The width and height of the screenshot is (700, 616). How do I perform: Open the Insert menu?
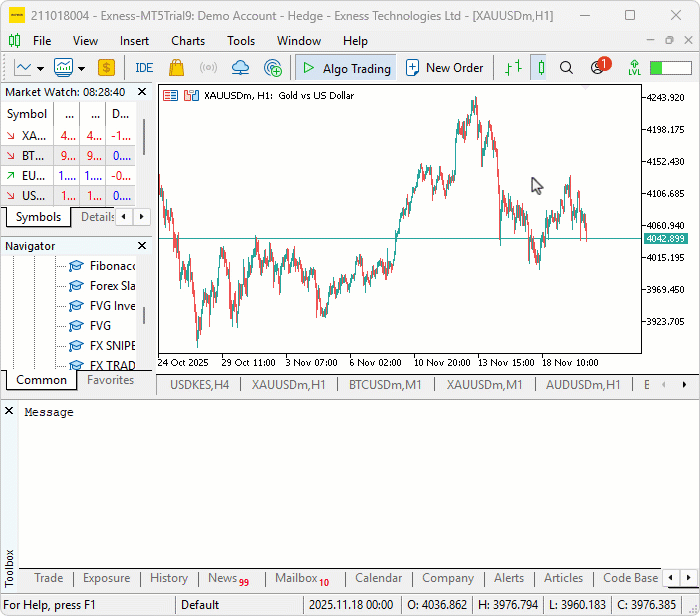(x=134, y=41)
